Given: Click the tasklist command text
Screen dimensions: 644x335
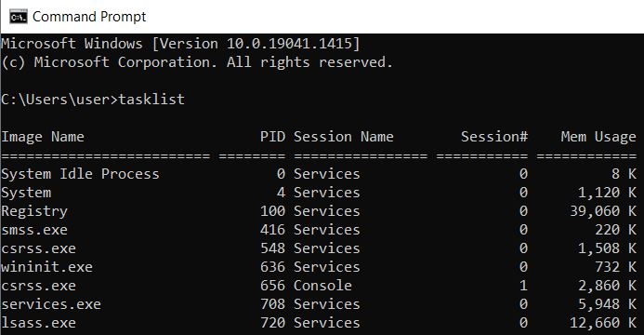Looking at the screenshot, I should click(x=151, y=100).
